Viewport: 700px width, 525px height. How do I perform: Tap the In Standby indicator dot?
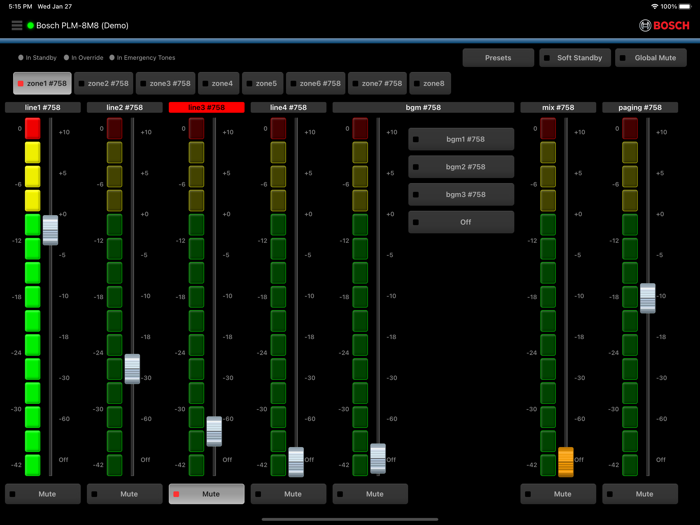(x=21, y=58)
